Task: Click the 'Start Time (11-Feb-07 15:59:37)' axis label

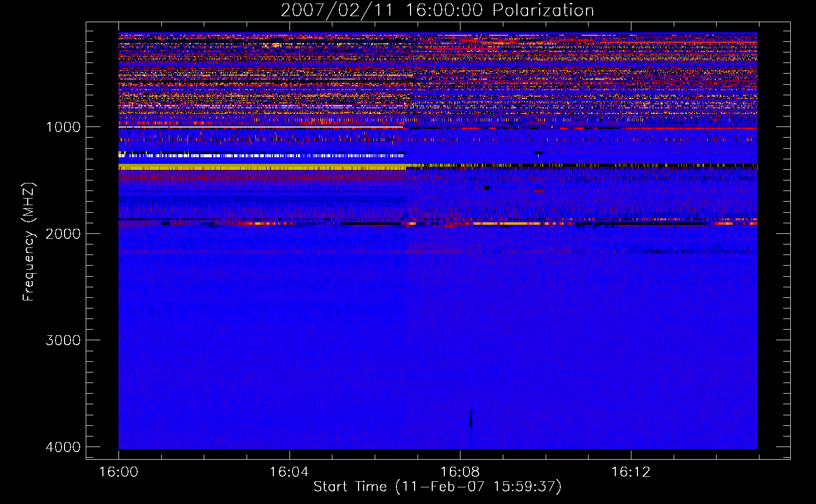Action: point(437,487)
